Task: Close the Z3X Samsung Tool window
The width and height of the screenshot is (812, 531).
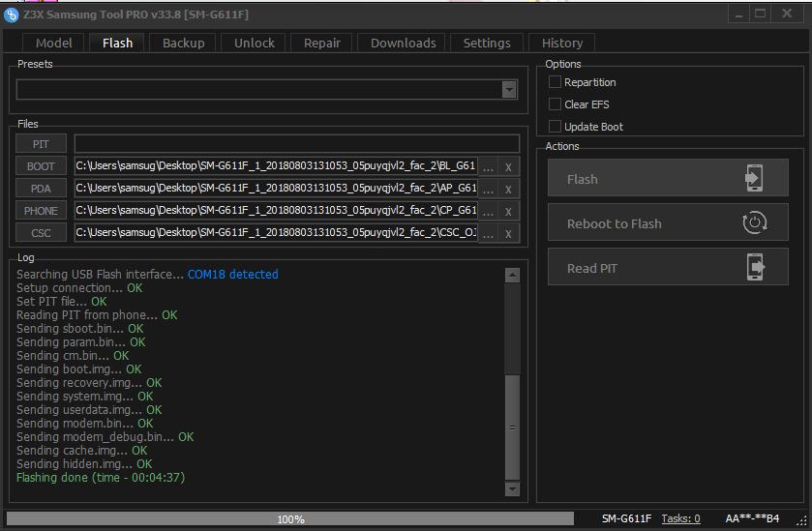Action: coord(787,14)
